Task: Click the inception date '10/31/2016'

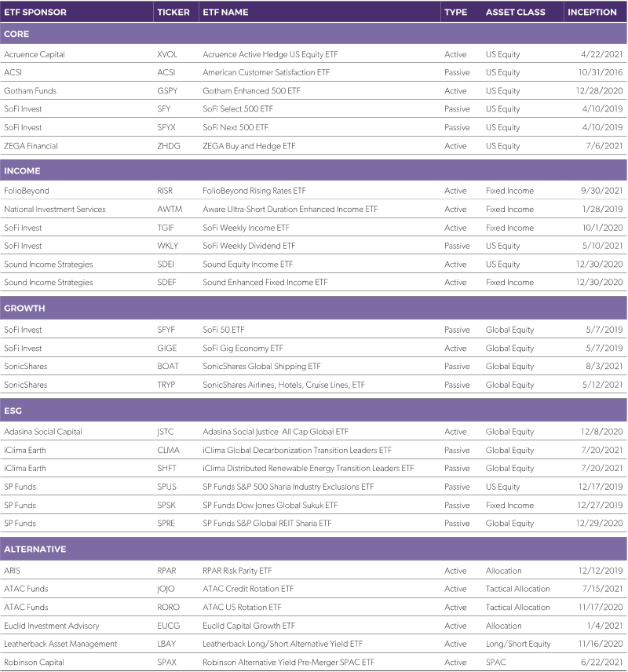Action: point(601,72)
